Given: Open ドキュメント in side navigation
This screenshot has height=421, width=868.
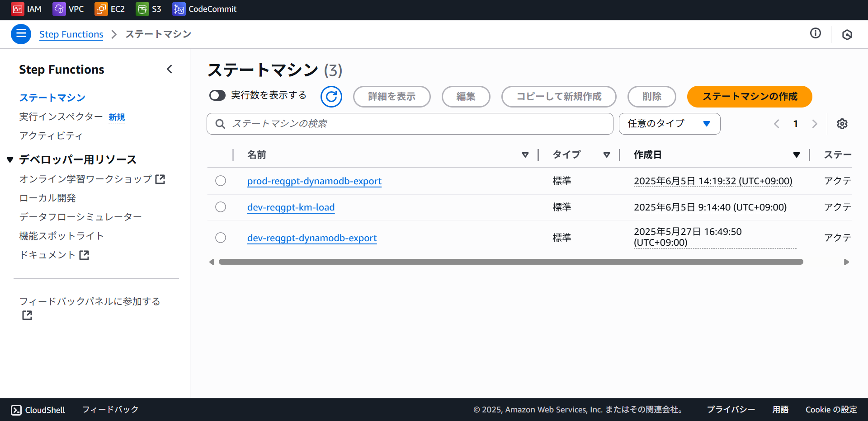Looking at the screenshot, I should tap(47, 255).
